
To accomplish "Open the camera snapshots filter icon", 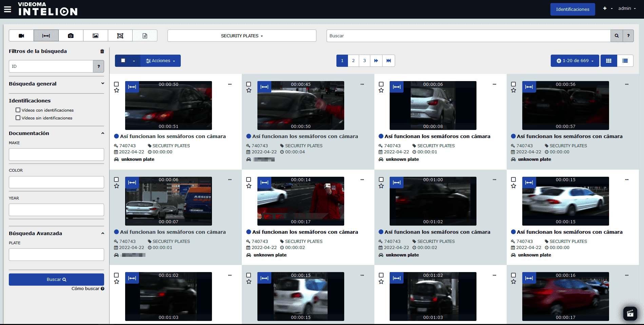I will click(71, 36).
